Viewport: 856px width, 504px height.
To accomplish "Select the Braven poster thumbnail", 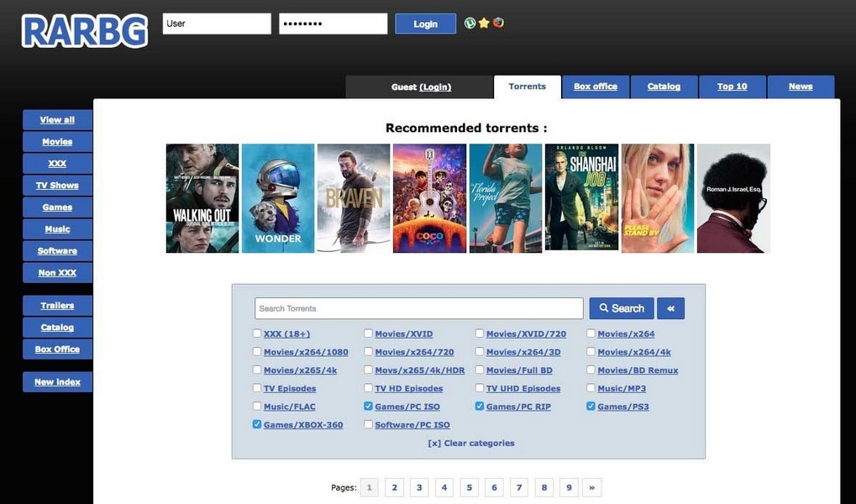I will [354, 198].
